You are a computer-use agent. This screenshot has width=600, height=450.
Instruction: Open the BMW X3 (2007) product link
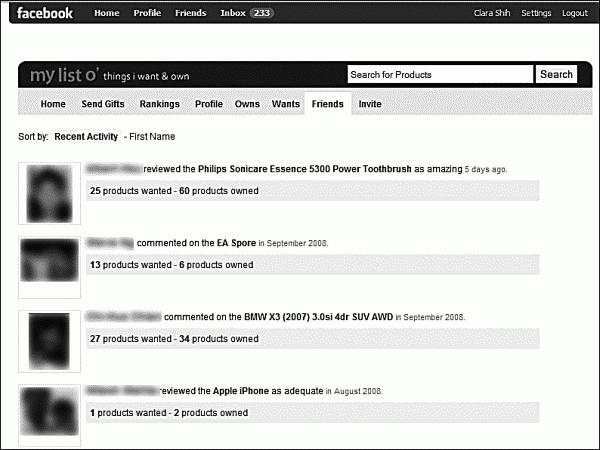(318, 317)
